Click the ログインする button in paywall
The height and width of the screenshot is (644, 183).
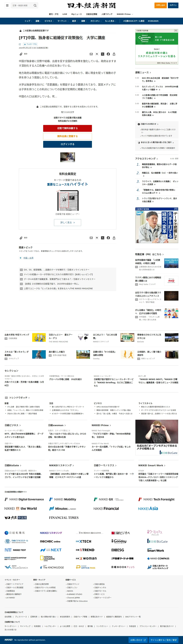[x=67, y=144]
